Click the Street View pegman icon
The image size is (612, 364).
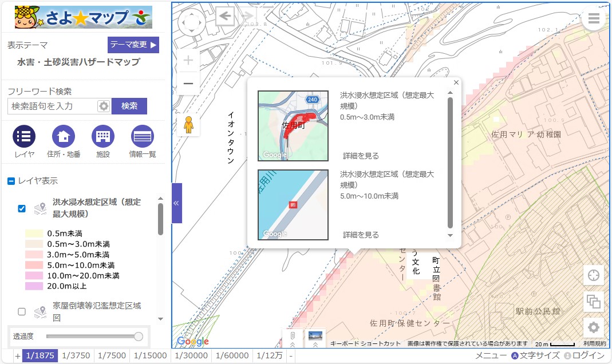tap(188, 125)
